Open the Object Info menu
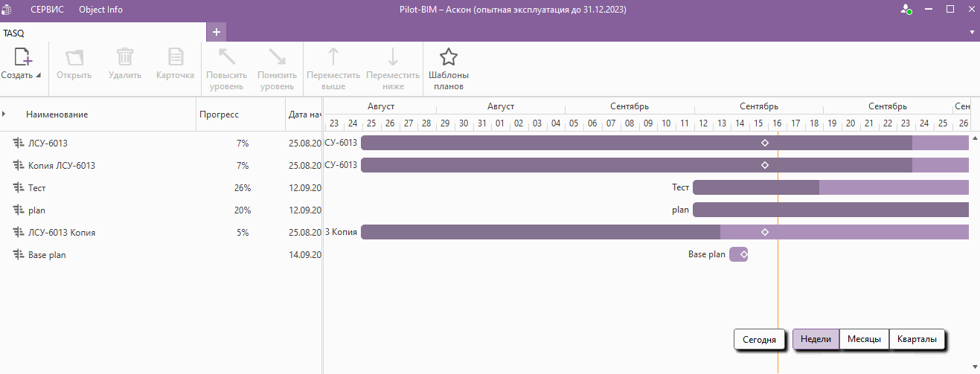 (x=100, y=10)
